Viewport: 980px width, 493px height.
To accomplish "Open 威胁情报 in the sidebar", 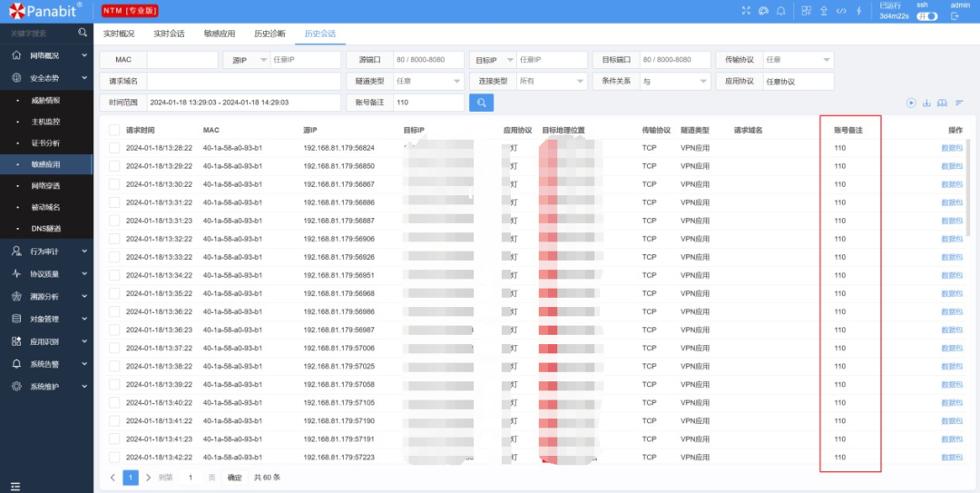I will pos(45,100).
